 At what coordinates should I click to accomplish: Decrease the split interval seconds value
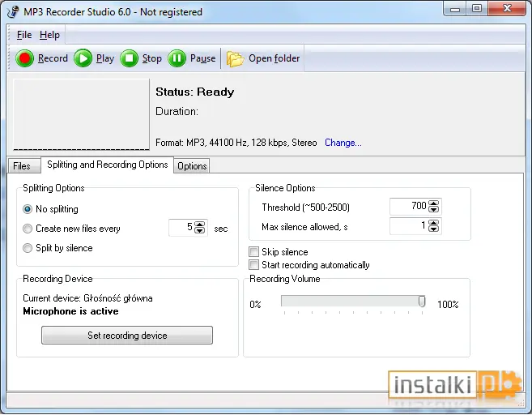pyautogui.click(x=199, y=230)
